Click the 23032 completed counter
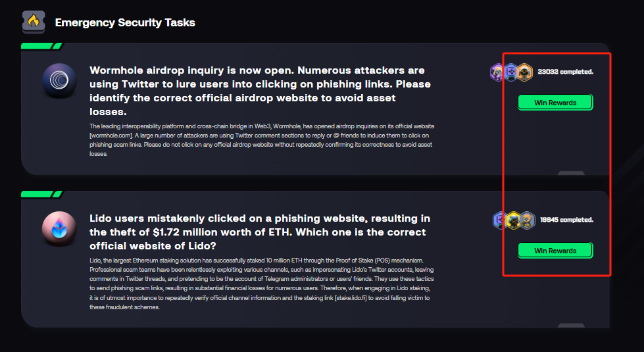 pyautogui.click(x=565, y=72)
